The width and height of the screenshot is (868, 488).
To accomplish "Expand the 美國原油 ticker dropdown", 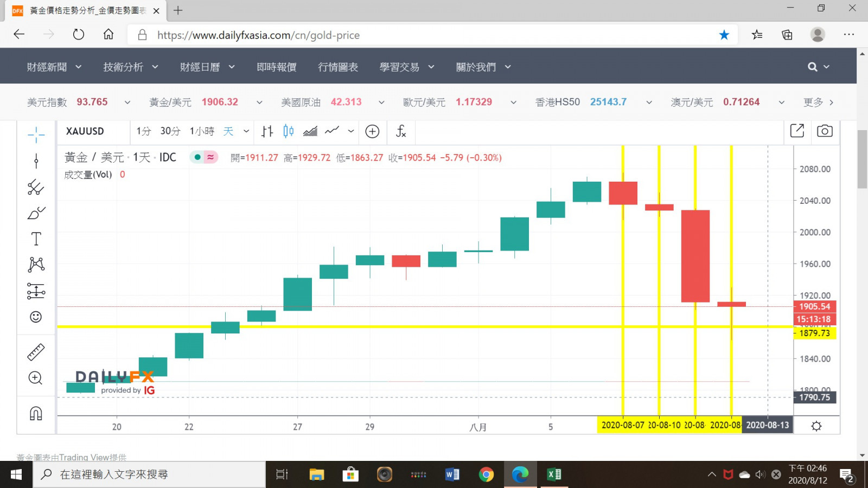I will [x=381, y=102].
